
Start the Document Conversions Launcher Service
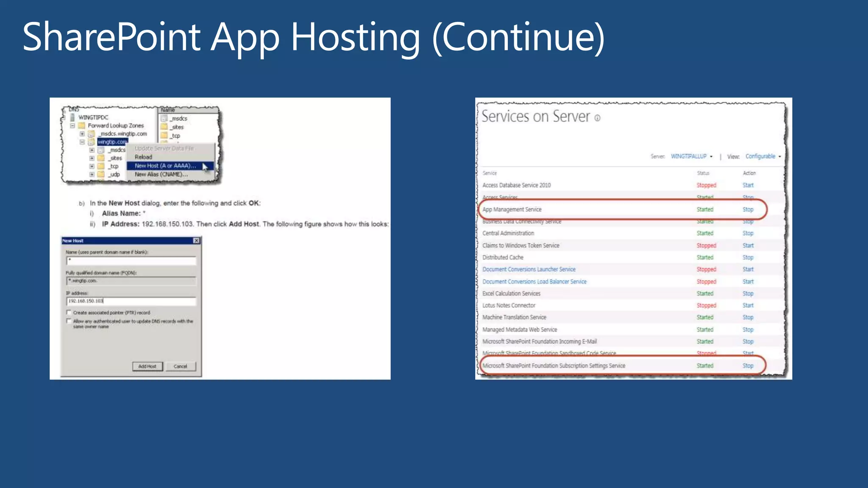748,269
